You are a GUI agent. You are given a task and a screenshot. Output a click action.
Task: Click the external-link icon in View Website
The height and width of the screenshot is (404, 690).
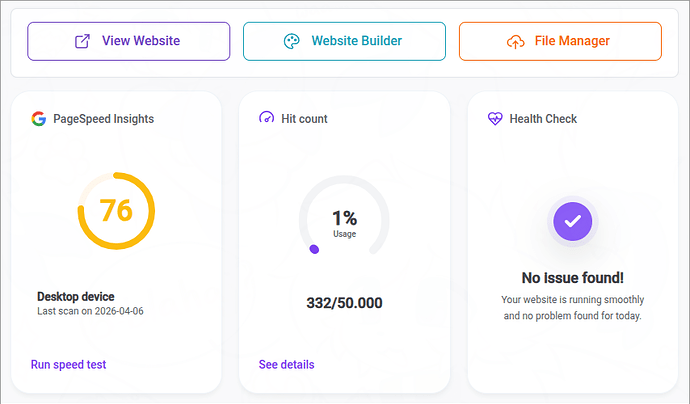coord(82,41)
